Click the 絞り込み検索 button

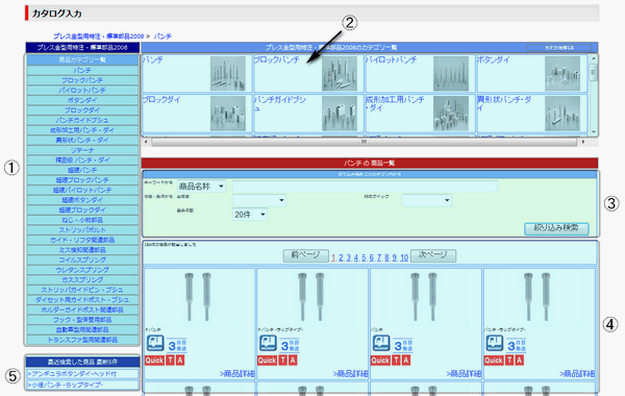coord(556,228)
